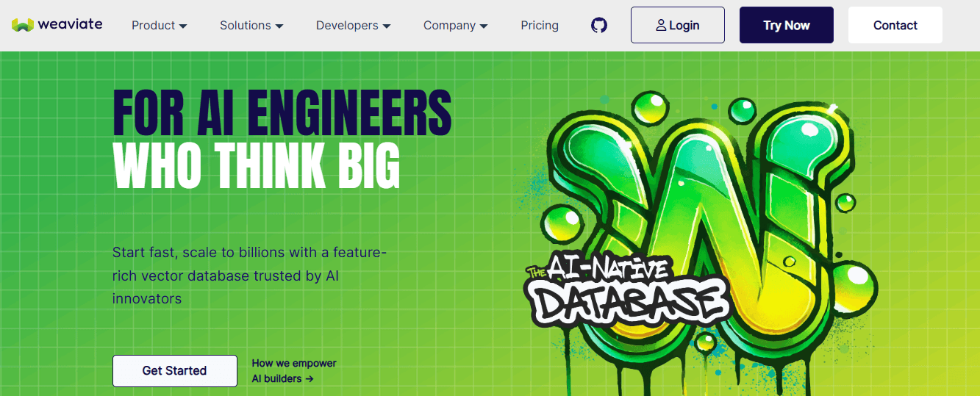Expand the Product dropdown menu
The height and width of the screenshot is (396, 980).
160,25
